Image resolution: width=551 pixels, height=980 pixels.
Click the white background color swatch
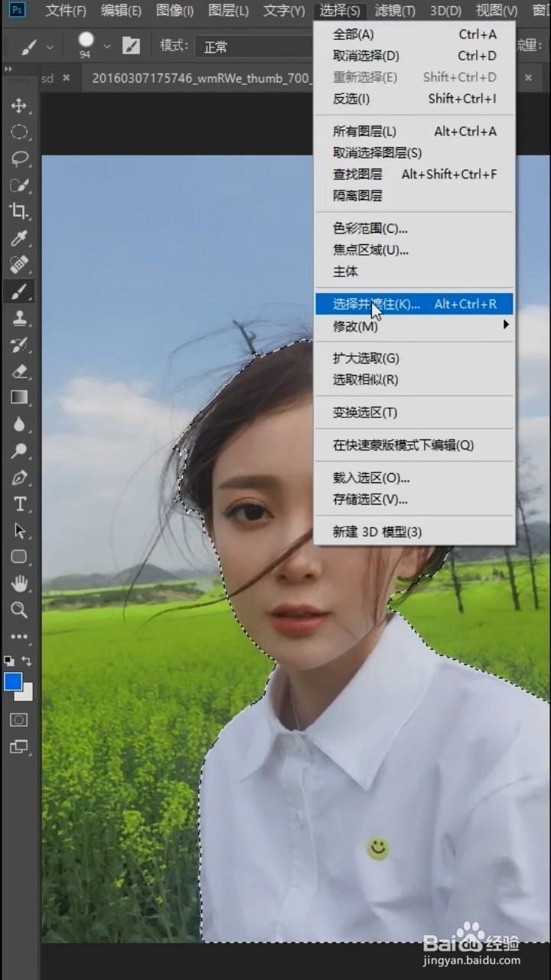pos(27,694)
